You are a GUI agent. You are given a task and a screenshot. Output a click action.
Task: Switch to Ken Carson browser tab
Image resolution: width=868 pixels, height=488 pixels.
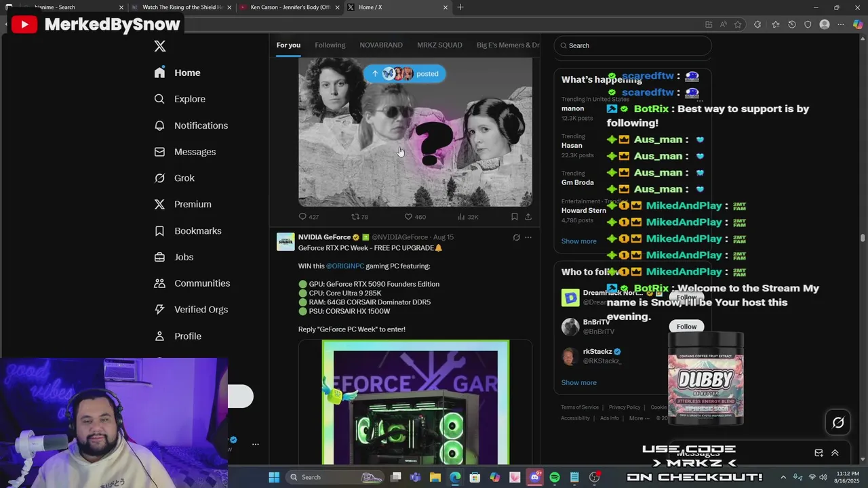[x=290, y=7]
